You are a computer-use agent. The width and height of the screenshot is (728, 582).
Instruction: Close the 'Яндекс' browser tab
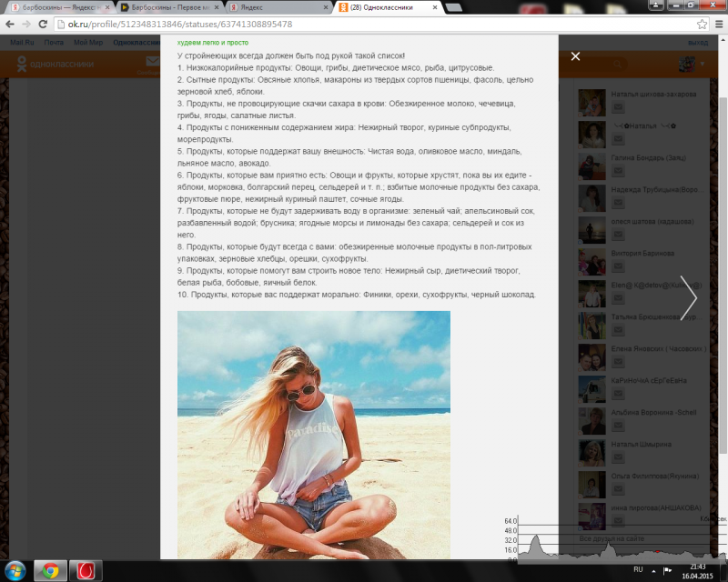(x=326, y=7)
